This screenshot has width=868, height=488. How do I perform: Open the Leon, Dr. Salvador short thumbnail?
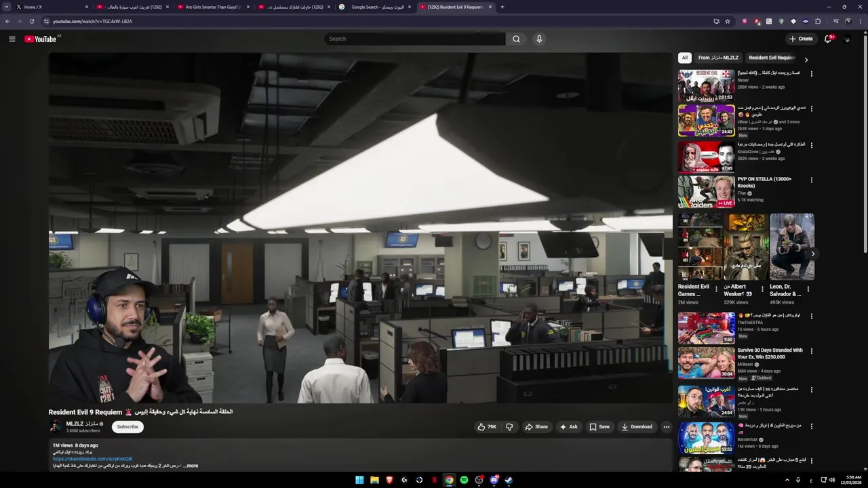click(792, 247)
